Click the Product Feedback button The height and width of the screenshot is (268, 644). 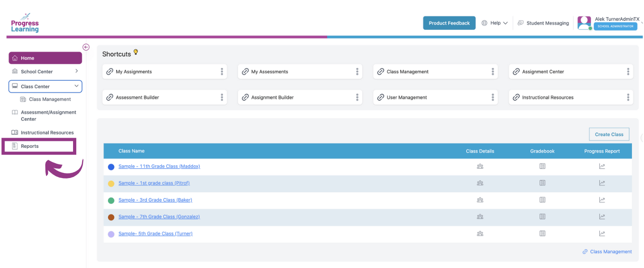(x=449, y=23)
